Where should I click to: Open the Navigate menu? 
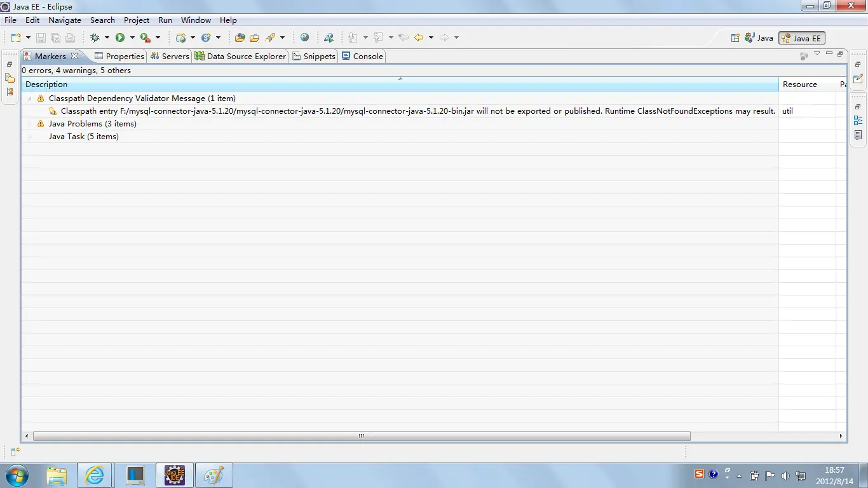pyautogui.click(x=65, y=20)
